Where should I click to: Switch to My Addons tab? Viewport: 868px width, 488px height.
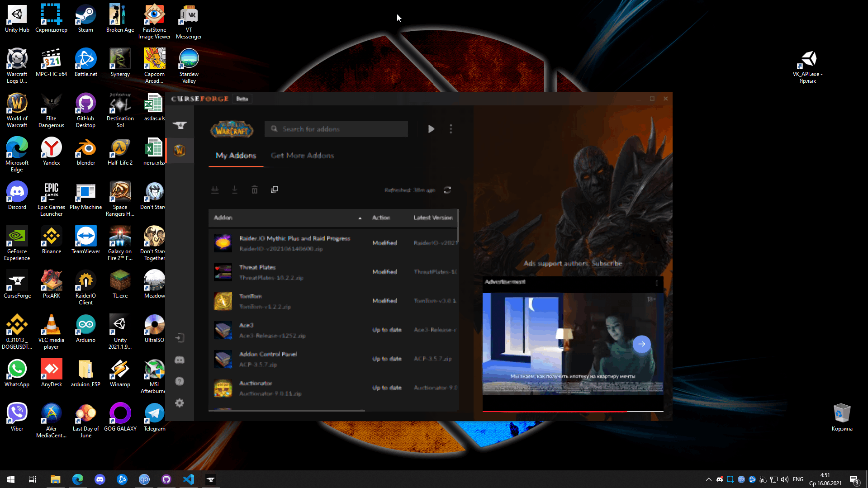pos(236,156)
